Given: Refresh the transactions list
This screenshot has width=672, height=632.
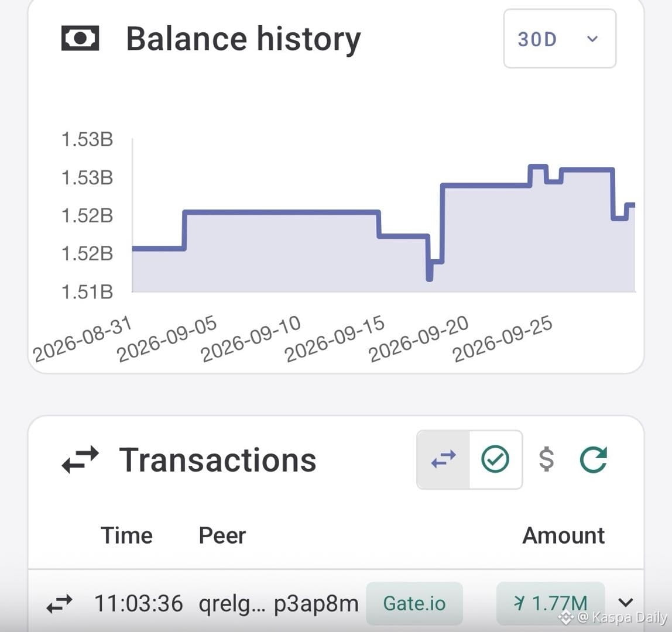Looking at the screenshot, I should click(x=594, y=460).
